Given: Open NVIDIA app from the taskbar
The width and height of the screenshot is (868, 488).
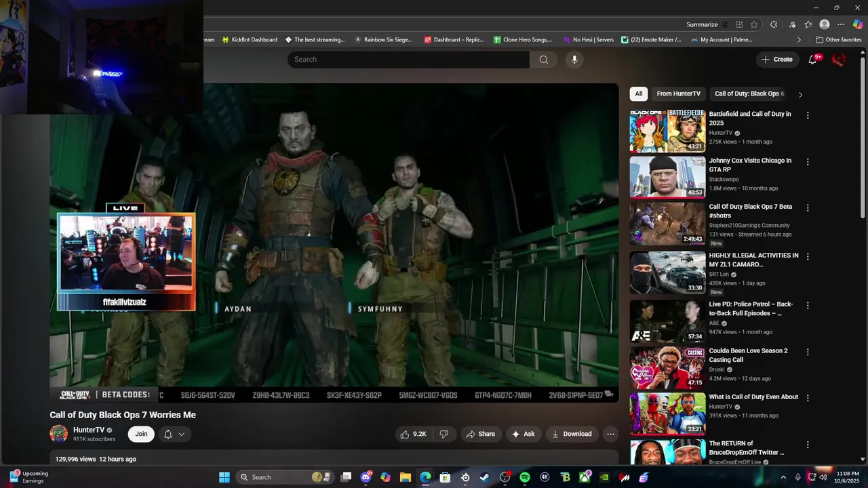Looking at the screenshot, I should coord(604,477).
